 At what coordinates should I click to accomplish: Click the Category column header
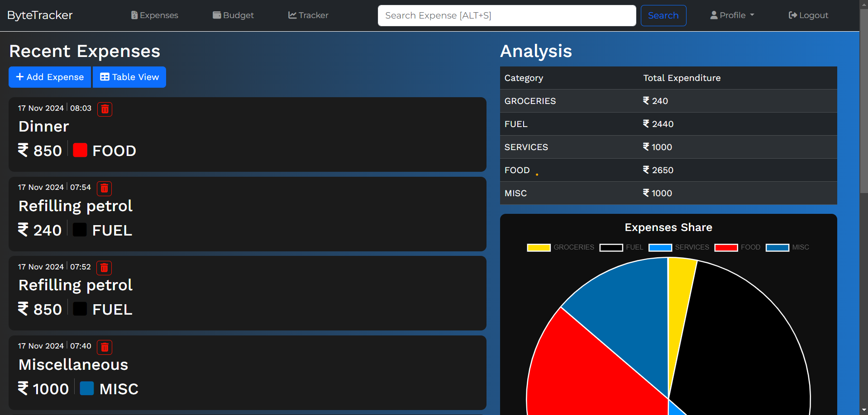tap(524, 78)
